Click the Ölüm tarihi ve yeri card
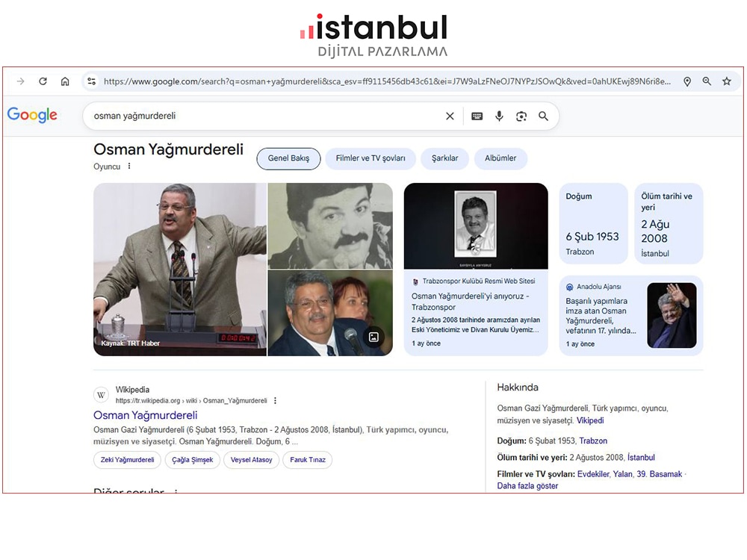The width and height of the screenshot is (747, 560). (x=669, y=223)
